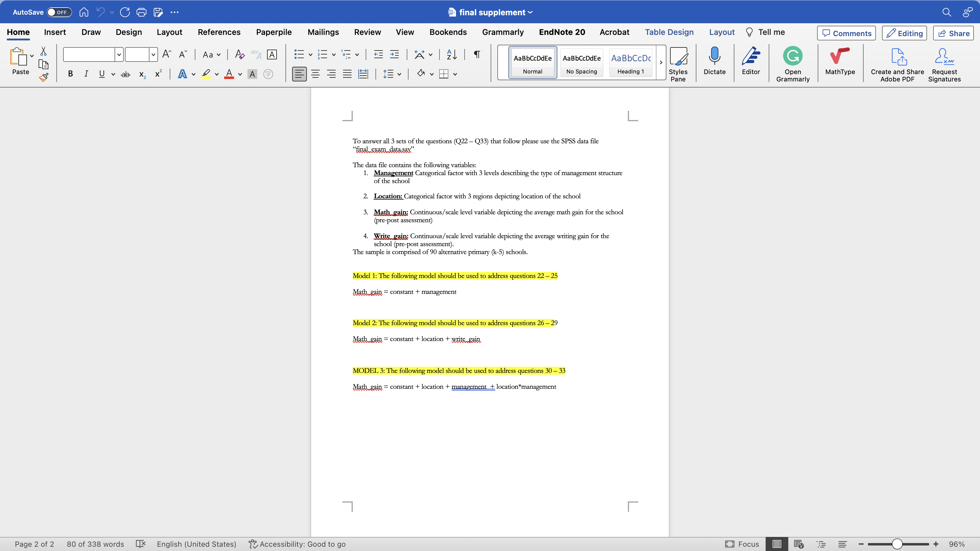Screen dimensions: 980x551
Task: Launch MathType
Action: click(x=840, y=61)
